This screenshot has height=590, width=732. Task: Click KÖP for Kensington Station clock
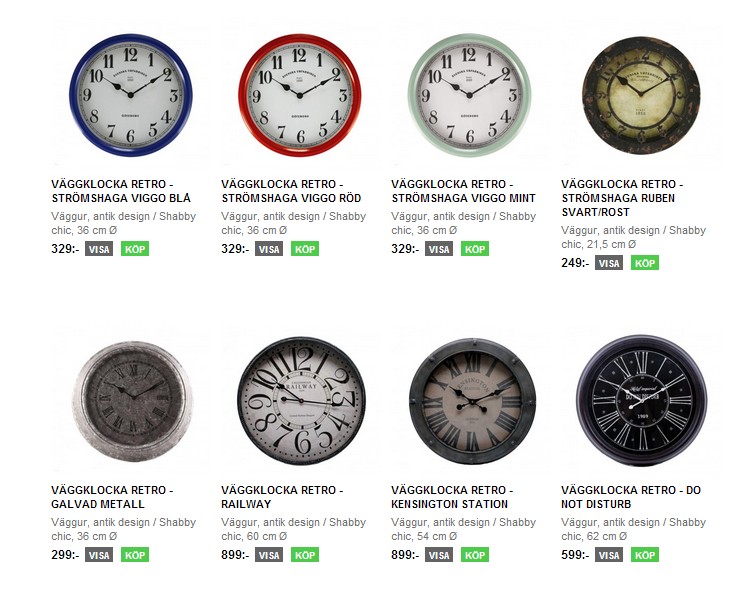[x=475, y=555]
